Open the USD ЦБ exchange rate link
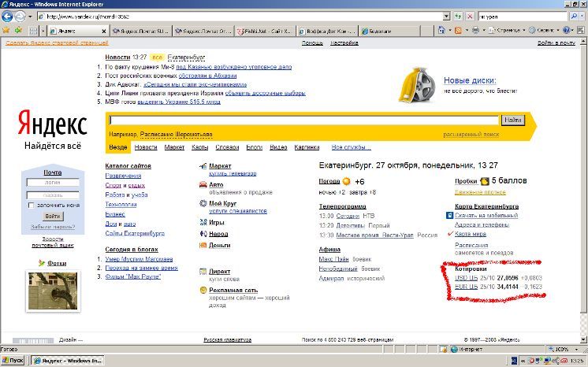Viewport: 588px width, 367px height. coord(466,278)
